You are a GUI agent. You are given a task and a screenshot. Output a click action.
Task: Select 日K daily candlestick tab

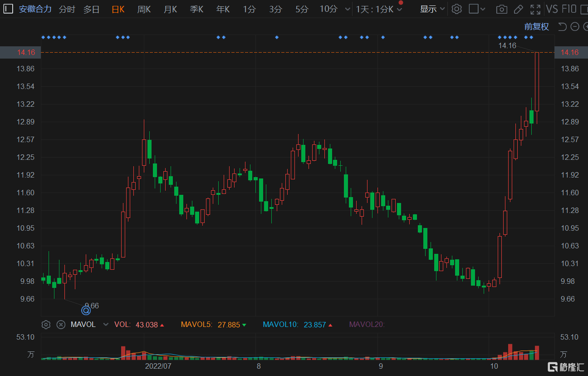tap(118, 9)
